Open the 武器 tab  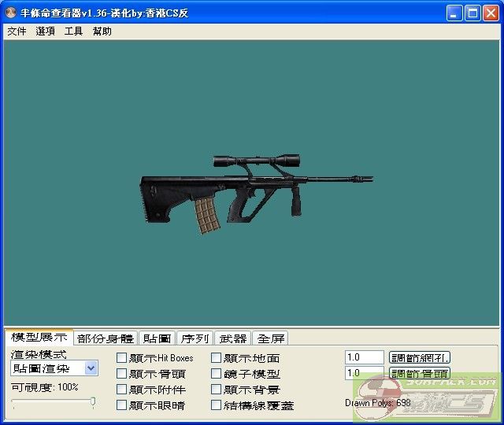click(232, 338)
